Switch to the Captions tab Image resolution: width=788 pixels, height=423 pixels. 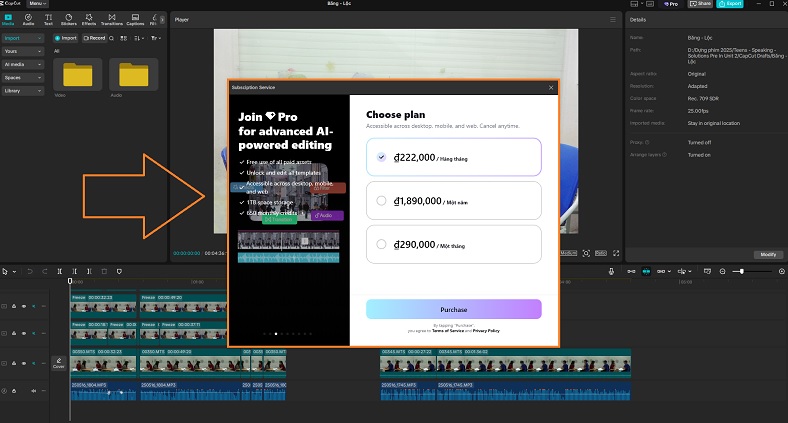coord(135,19)
